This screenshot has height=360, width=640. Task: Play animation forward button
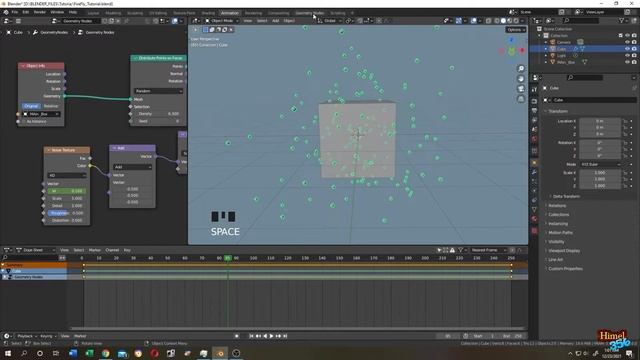pyautogui.click(x=271, y=336)
